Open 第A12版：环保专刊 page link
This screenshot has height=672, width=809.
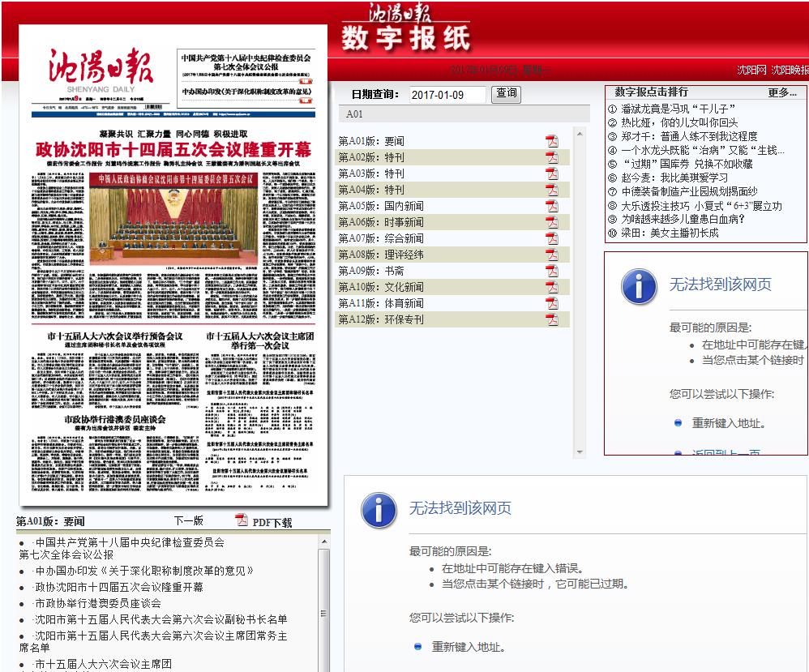[x=381, y=319]
